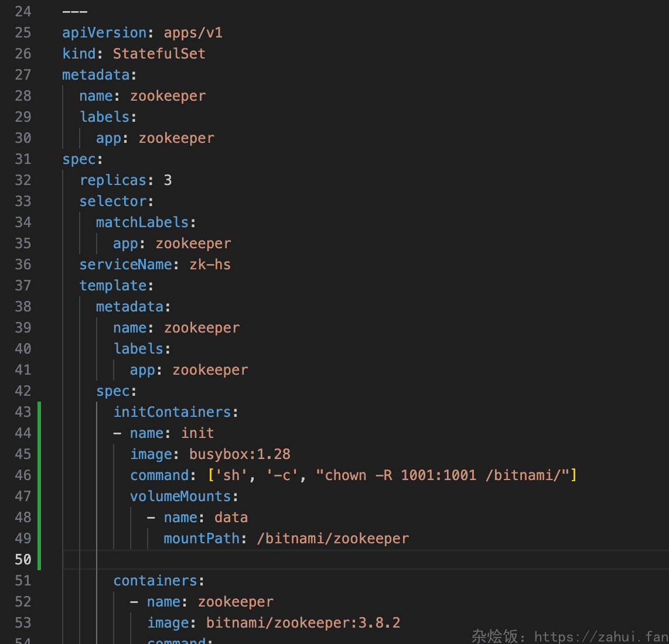
Task: Click the volumeMounts key on line 47
Action: (x=180, y=496)
